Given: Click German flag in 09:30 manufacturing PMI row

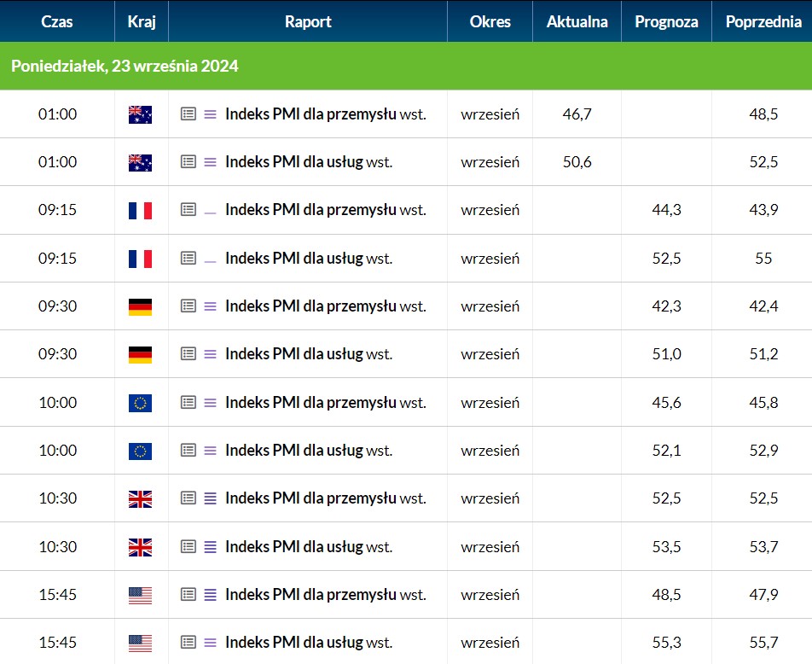Looking at the screenshot, I should (141, 307).
